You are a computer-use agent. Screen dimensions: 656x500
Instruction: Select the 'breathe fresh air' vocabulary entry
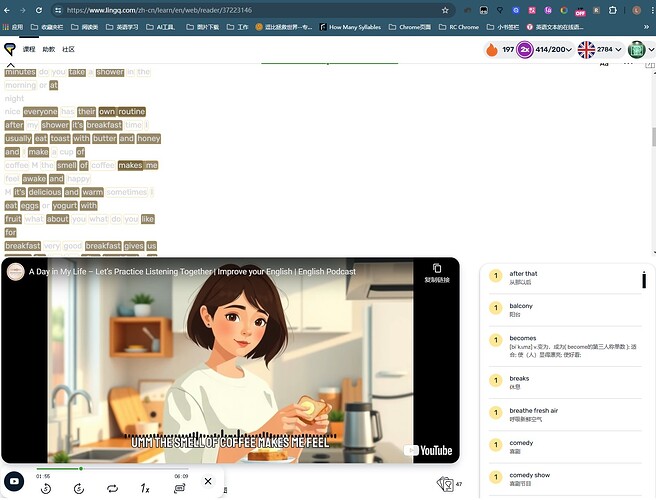click(x=565, y=414)
